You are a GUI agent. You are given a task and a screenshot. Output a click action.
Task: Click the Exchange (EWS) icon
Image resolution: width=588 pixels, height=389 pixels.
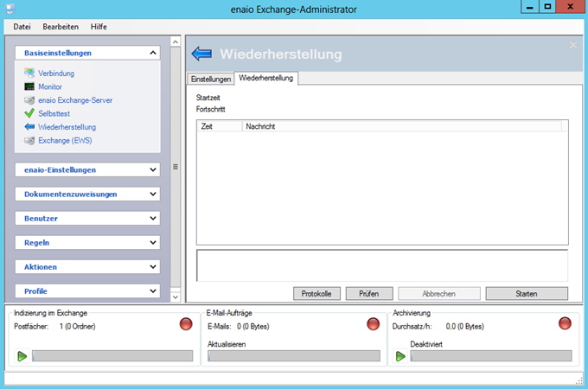(x=29, y=140)
